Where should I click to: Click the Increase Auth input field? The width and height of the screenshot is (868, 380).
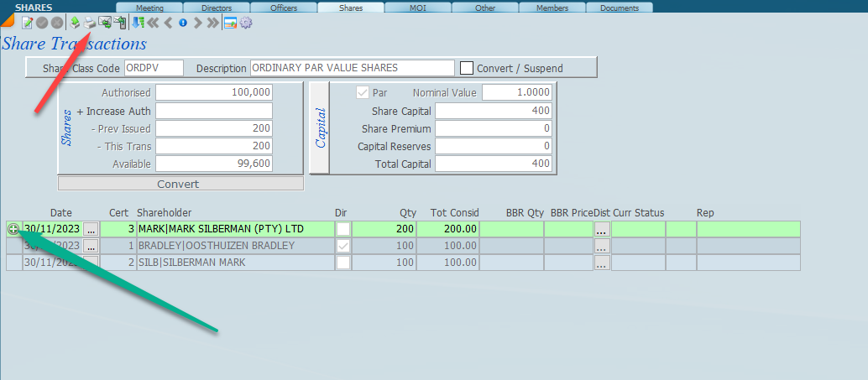coord(214,111)
